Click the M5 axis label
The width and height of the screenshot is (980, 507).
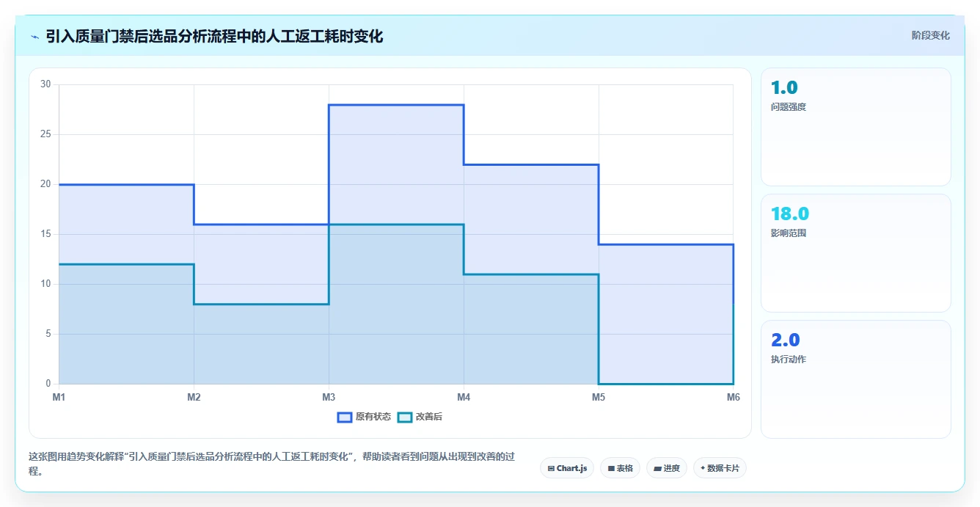click(599, 397)
